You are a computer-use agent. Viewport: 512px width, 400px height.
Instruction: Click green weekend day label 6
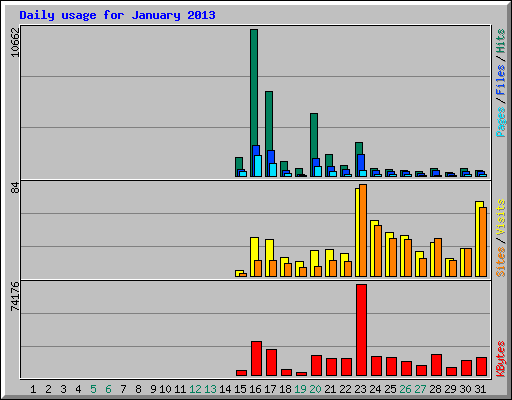coord(108,389)
